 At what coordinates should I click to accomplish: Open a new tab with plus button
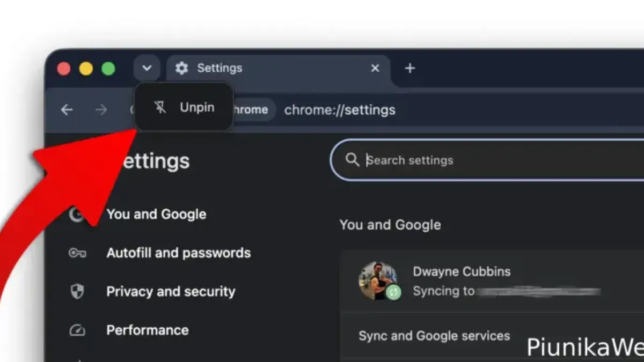tap(410, 68)
